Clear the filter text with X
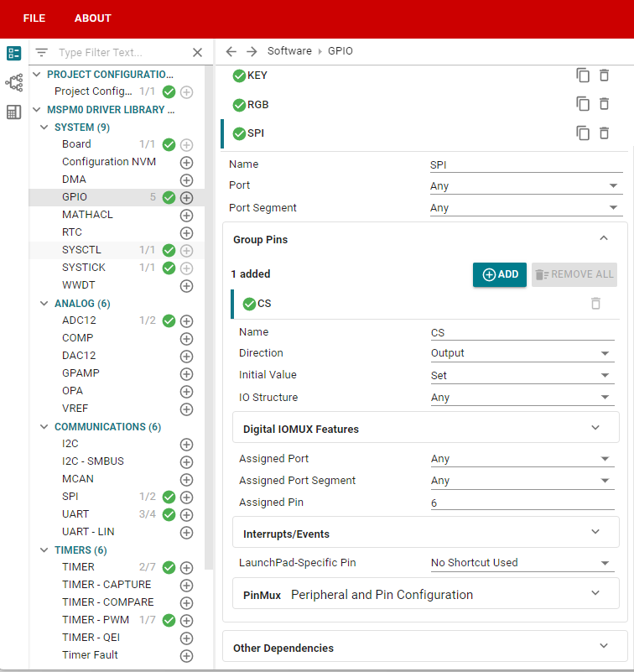This screenshot has width=634, height=672. (197, 52)
